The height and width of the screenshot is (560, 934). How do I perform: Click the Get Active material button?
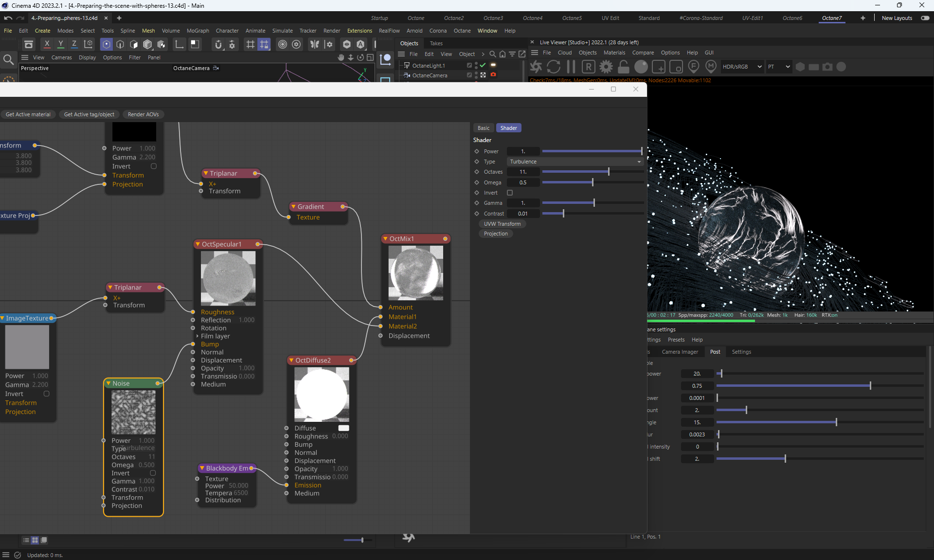28,114
